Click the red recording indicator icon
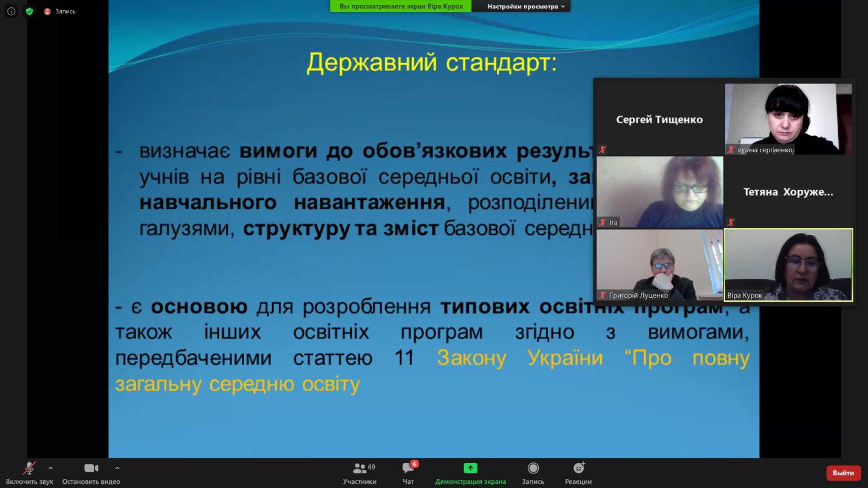The width and height of the screenshot is (868, 488). pyautogui.click(x=47, y=12)
